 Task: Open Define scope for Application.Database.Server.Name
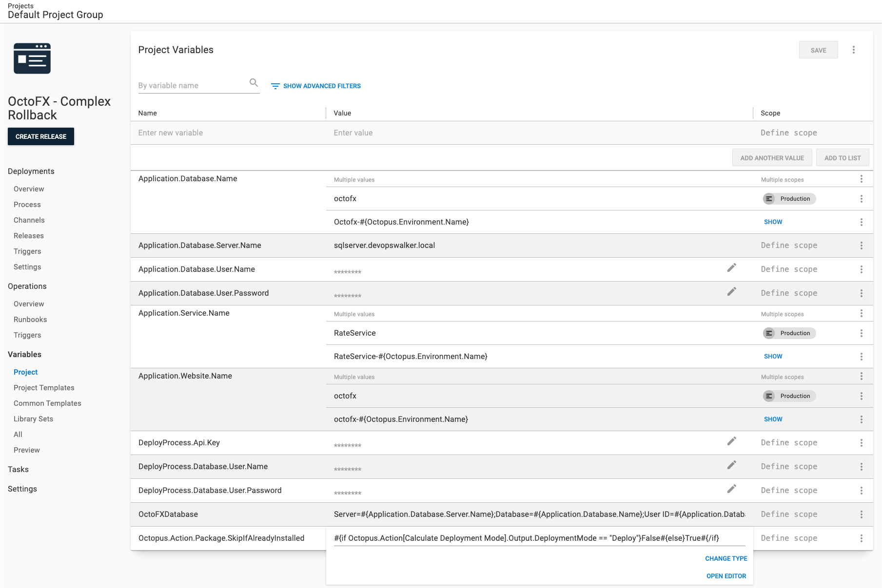coord(789,246)
